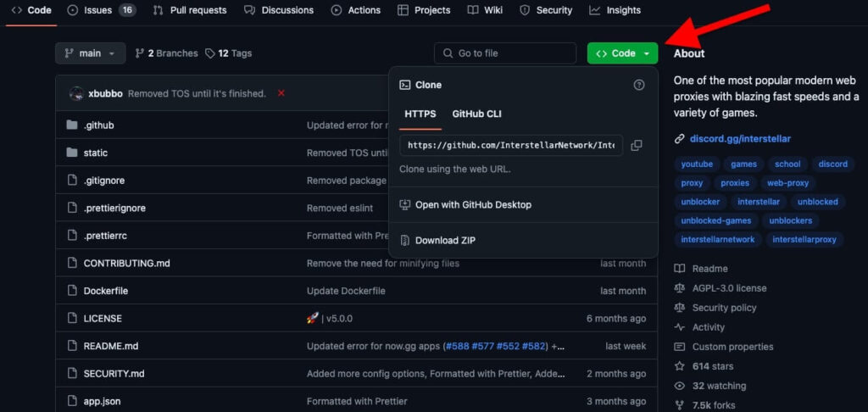Image resolution: width=868 pixels, height=412 pixels.
Task: Click the interstellarproxy topic tag
Action: (x=804, y=240)
